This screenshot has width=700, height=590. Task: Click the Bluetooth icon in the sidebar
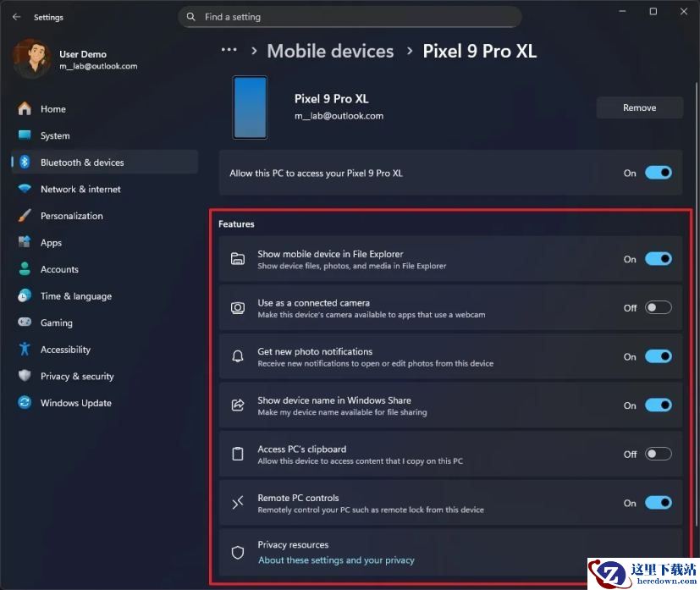tap(25, 162)
